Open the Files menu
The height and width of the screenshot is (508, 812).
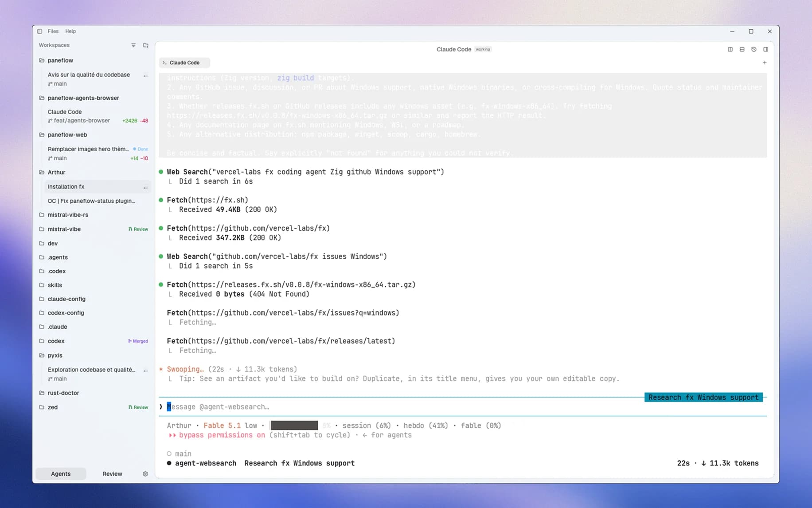53,31
